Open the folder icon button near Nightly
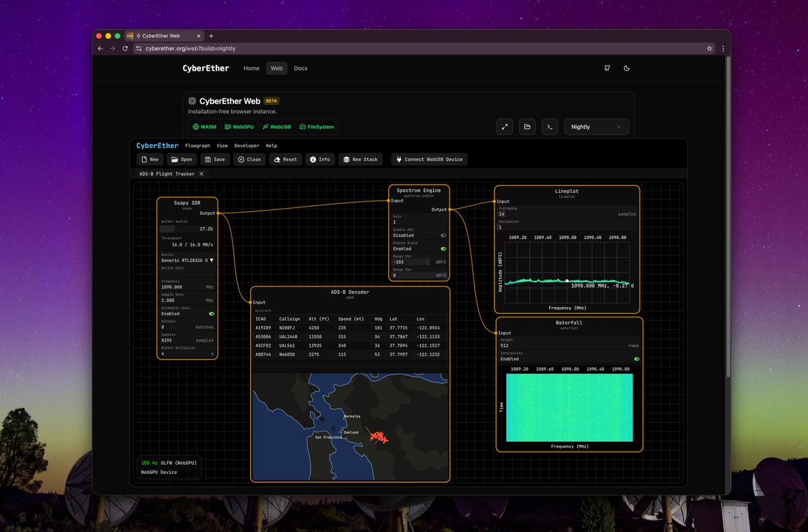The height and width of the screenshot is (532, 808). click(x=527, y=127)
